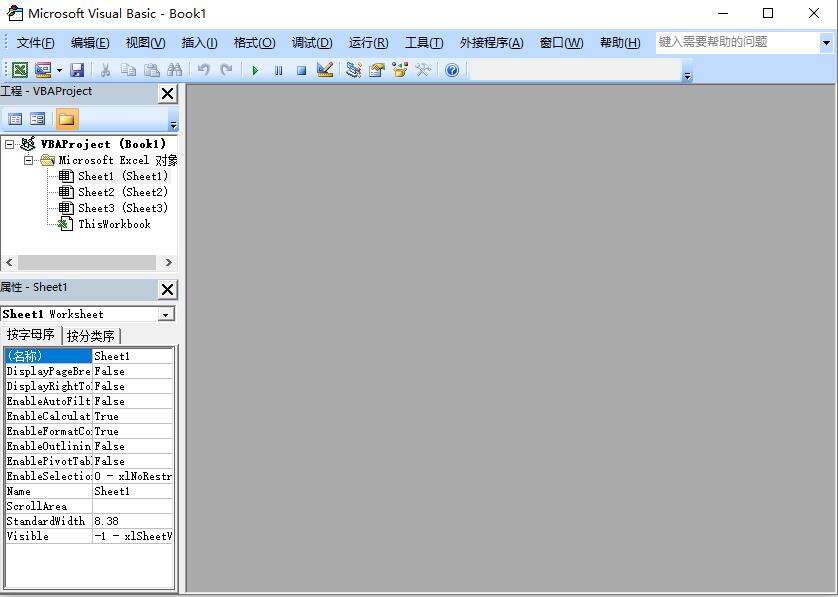The image size is (838, 597).
Task: Open 窗口(W) menu
Action: (x=561, y=43)
